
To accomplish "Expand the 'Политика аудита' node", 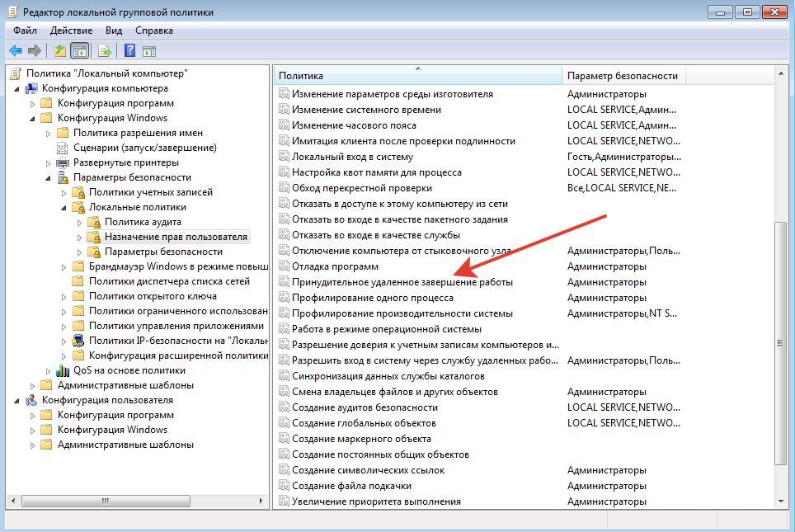I will 80,223.
